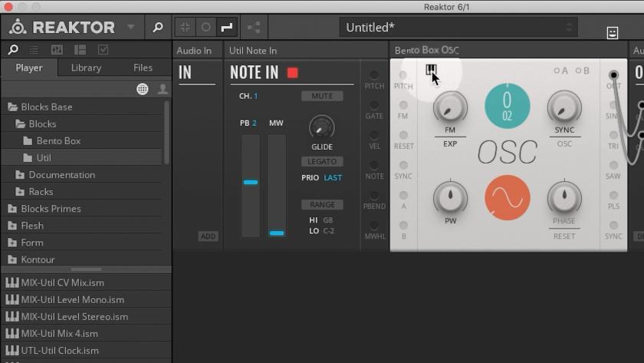This screenshot has width=644, height=363.
Task: Click the keyboard icon on the OSC block
Action: click(431, 71)
